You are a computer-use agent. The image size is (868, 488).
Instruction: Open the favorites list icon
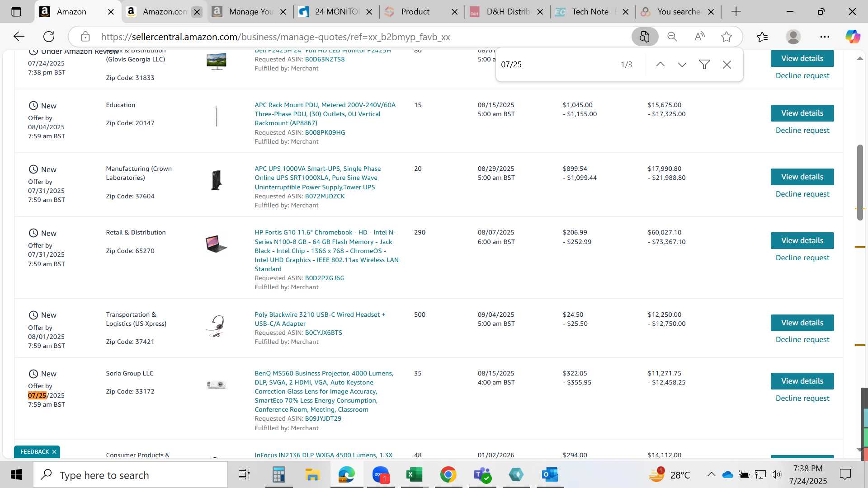(762, 37)
